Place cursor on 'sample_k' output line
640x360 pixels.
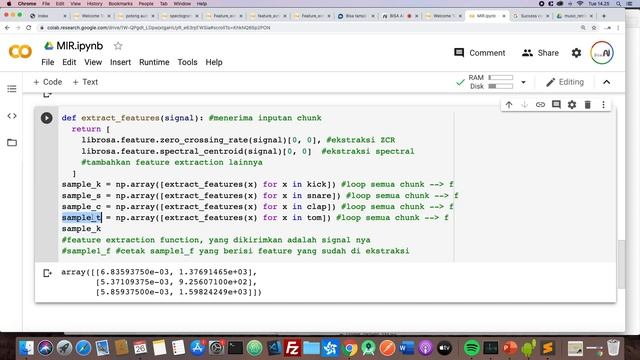point(81,229)
